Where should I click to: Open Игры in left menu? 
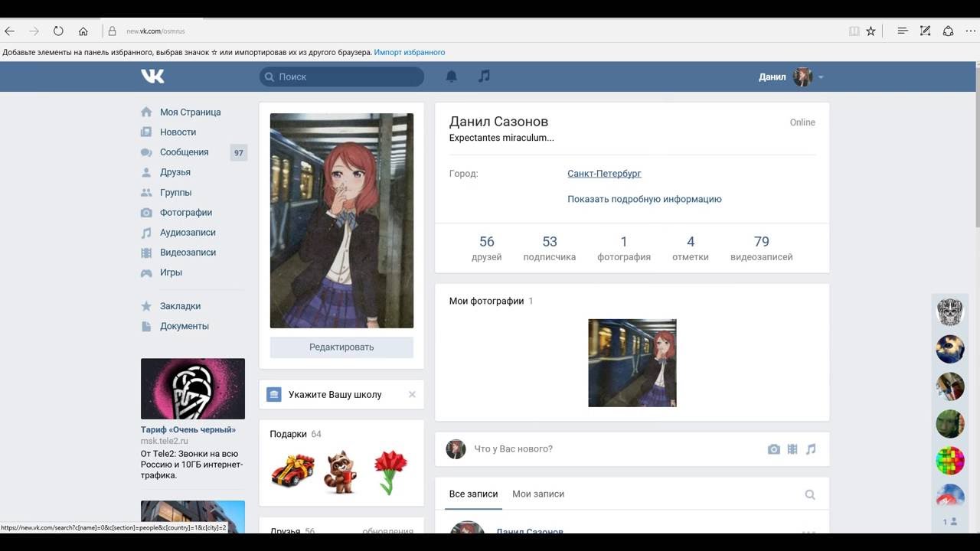pos(171,272)
